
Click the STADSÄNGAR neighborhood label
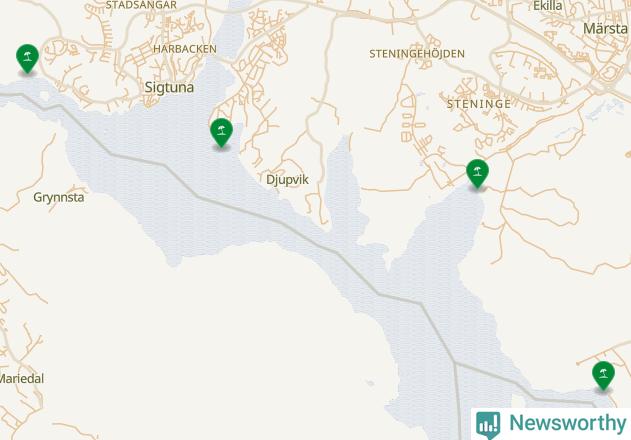point(141,5)
